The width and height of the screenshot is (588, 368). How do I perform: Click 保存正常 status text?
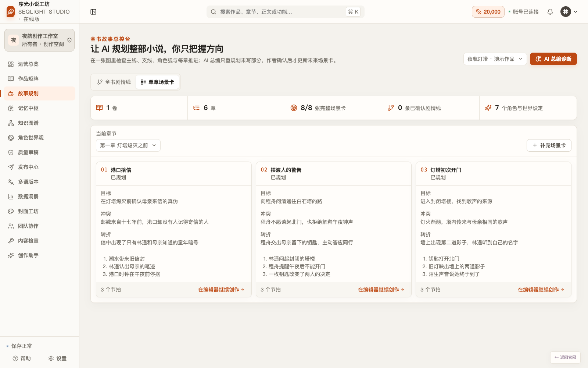[22, 346]
